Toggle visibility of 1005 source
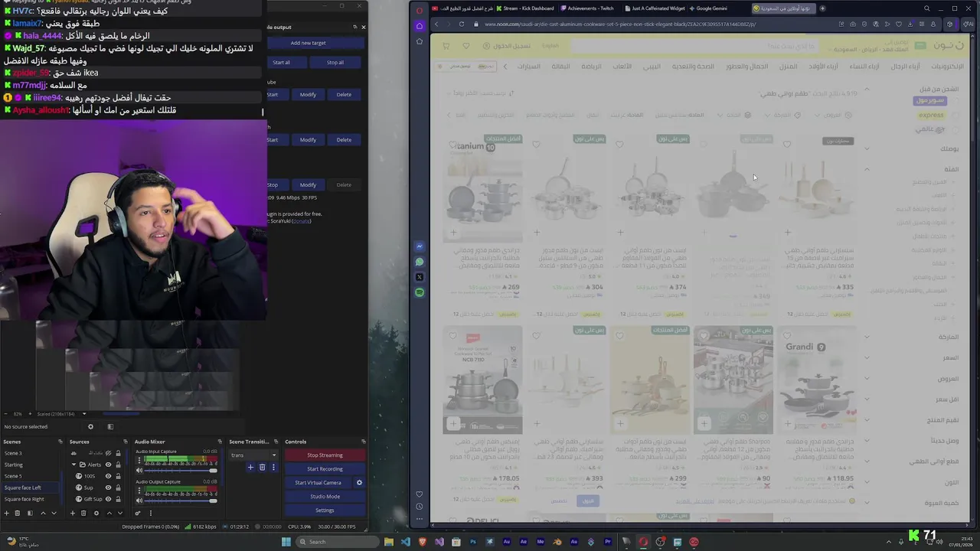Image resolution: width=980 pixels, height=551 pixels. pos(108,476)
